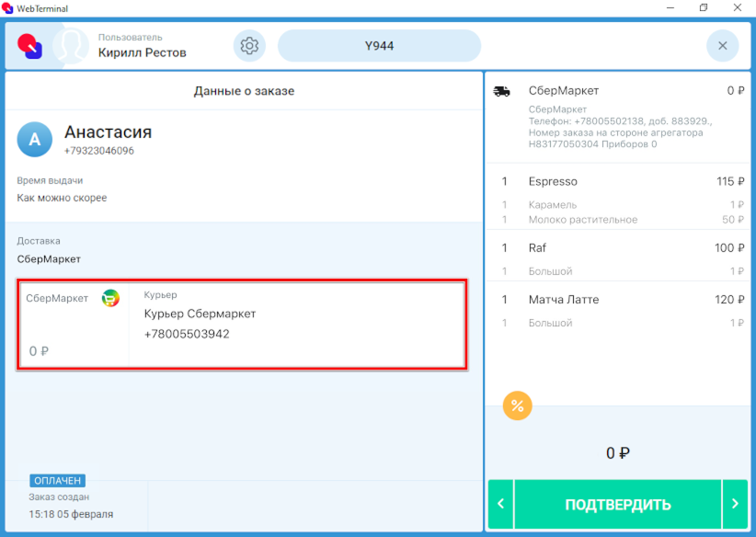Click the user avatar silhouette icon
756x537 pixels.
tap(71, 46)
